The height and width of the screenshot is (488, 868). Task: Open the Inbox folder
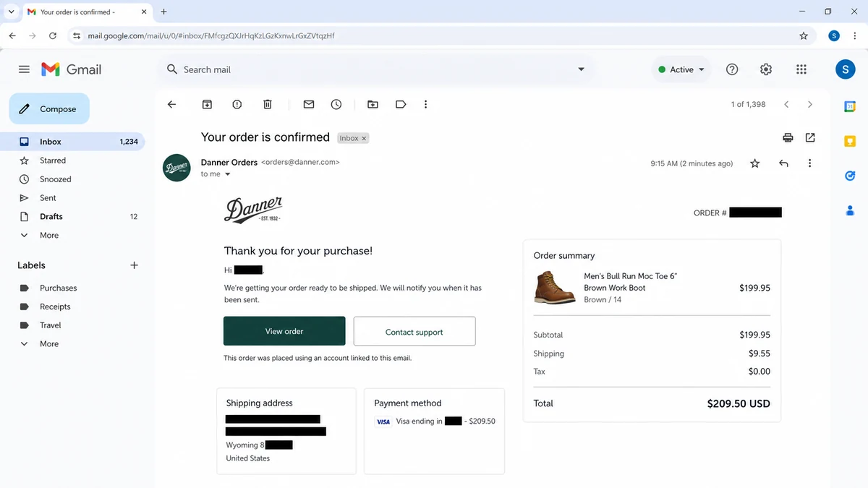tap(72, 142)
